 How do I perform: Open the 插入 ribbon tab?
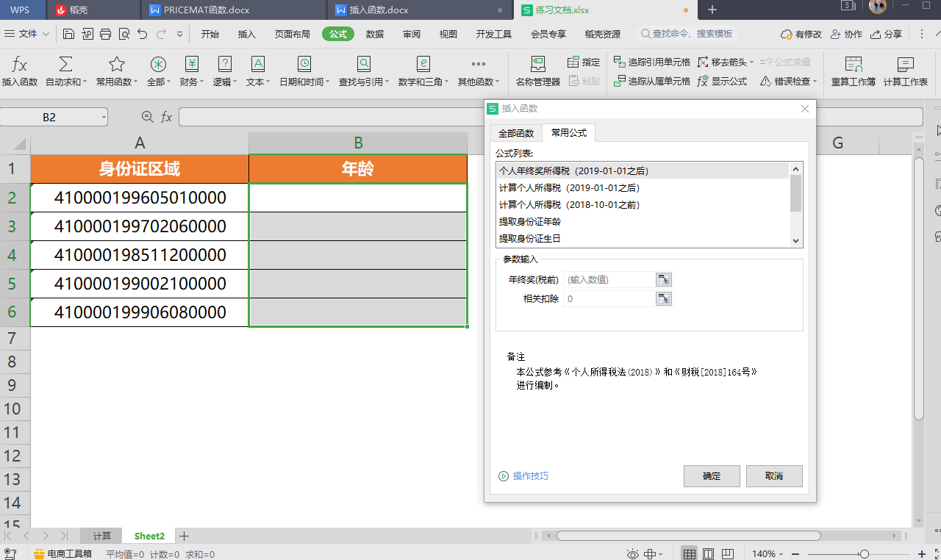point(247,34)
